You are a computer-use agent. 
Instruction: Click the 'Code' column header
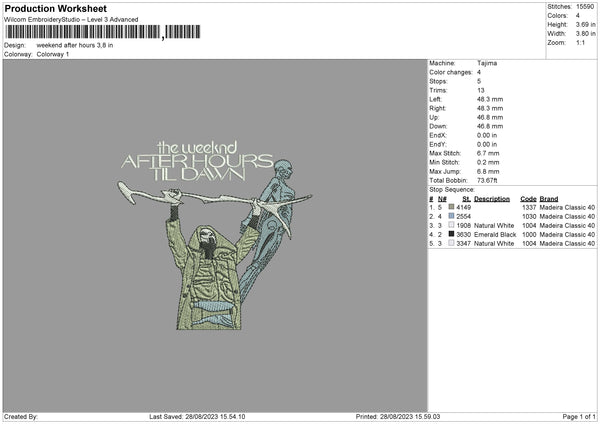pos(528,199)
